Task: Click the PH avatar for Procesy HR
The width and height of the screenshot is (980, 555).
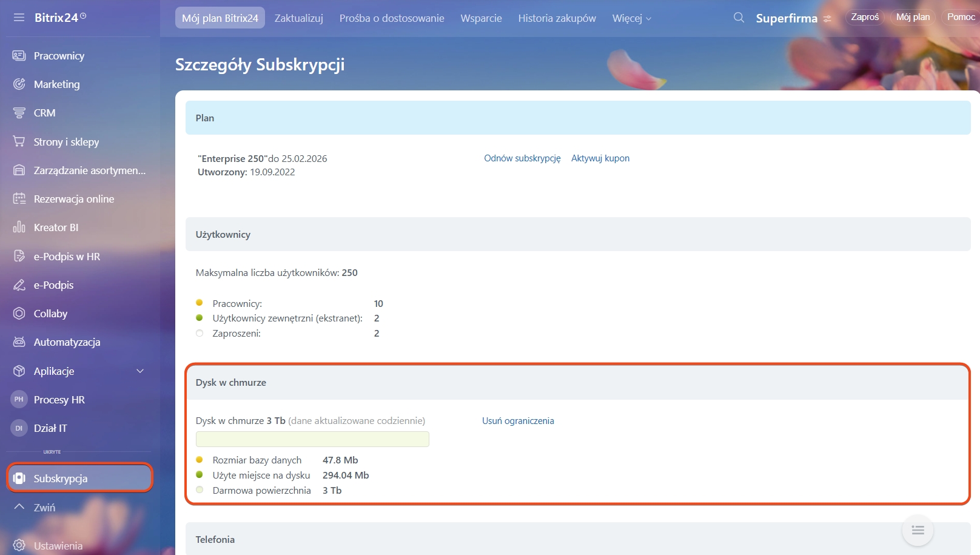Action: 19,399
